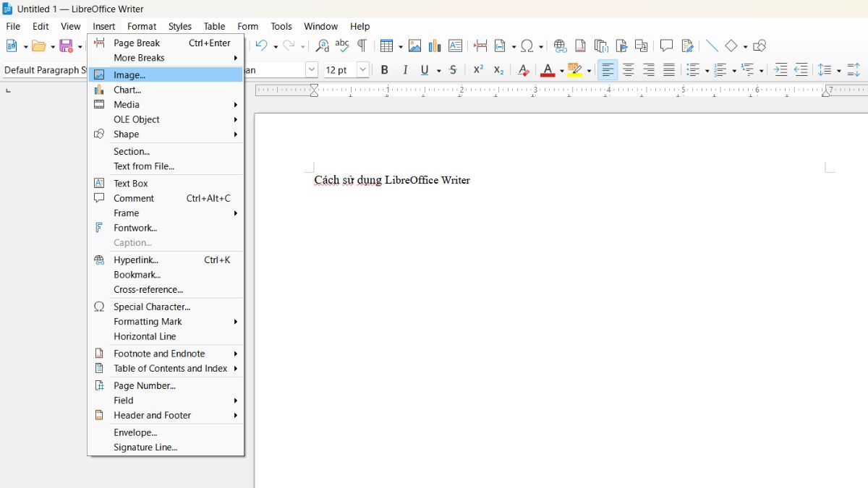The width and height of the screenshot is (868, 488).
Task: Click the Find and Replace icon
Action: click(x=323, y=46)
